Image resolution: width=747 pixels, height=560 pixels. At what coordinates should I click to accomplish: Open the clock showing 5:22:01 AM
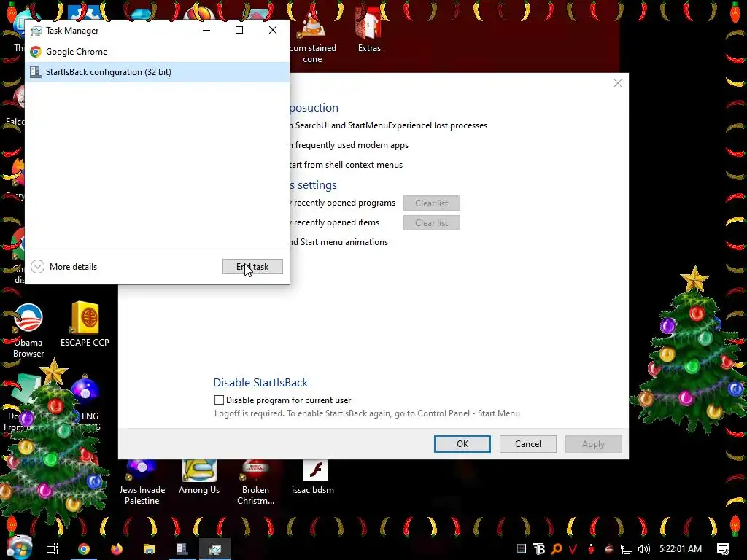pos(681,549)
